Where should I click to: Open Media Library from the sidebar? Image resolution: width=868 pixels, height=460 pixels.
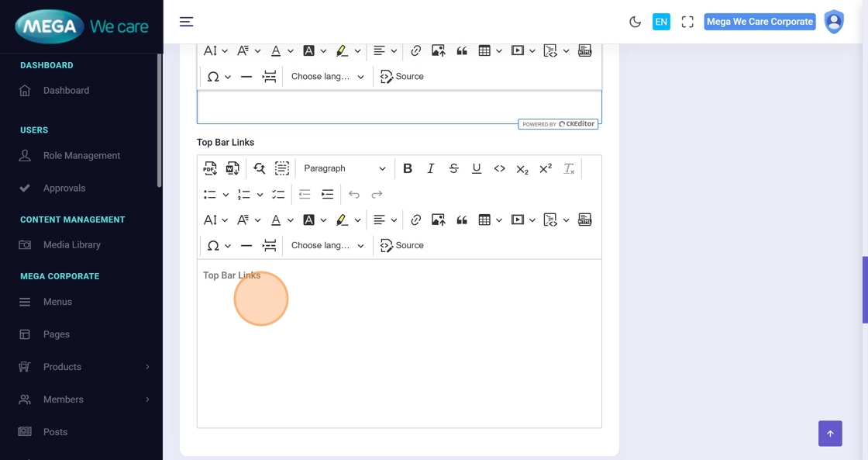click(72, 245)
